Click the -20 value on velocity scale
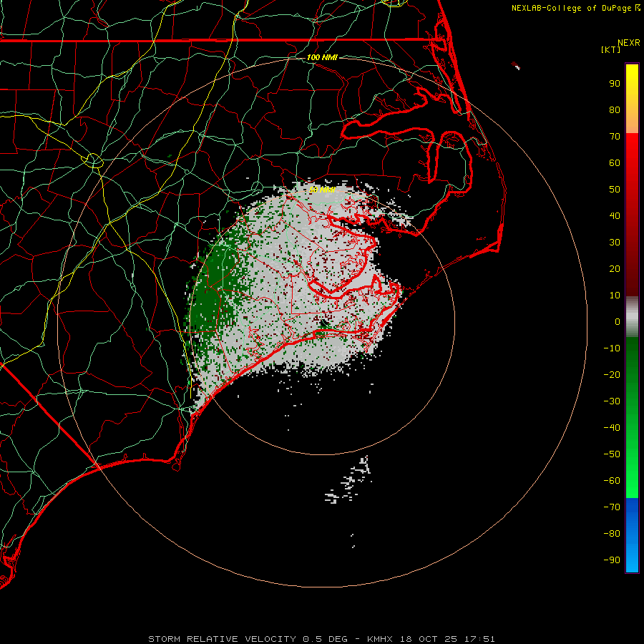 click(x=612, y=374)
